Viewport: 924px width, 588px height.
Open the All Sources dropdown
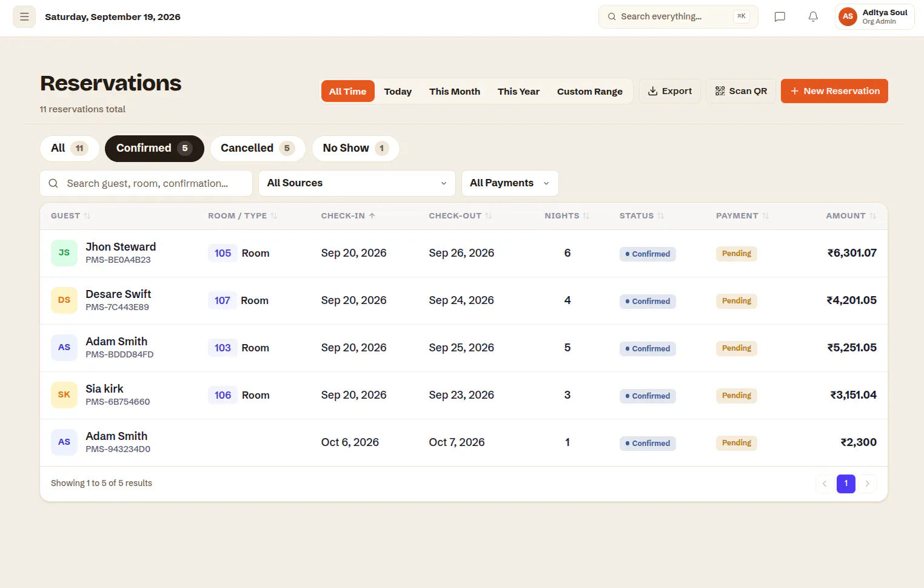pos(357,183)
